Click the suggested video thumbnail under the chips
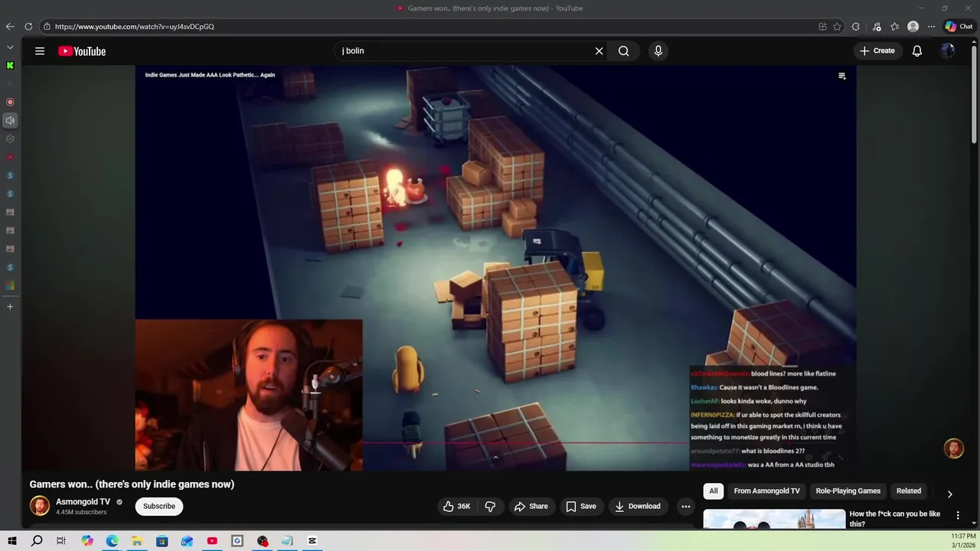Screen dimensions: 980x551 pos(774,520)
